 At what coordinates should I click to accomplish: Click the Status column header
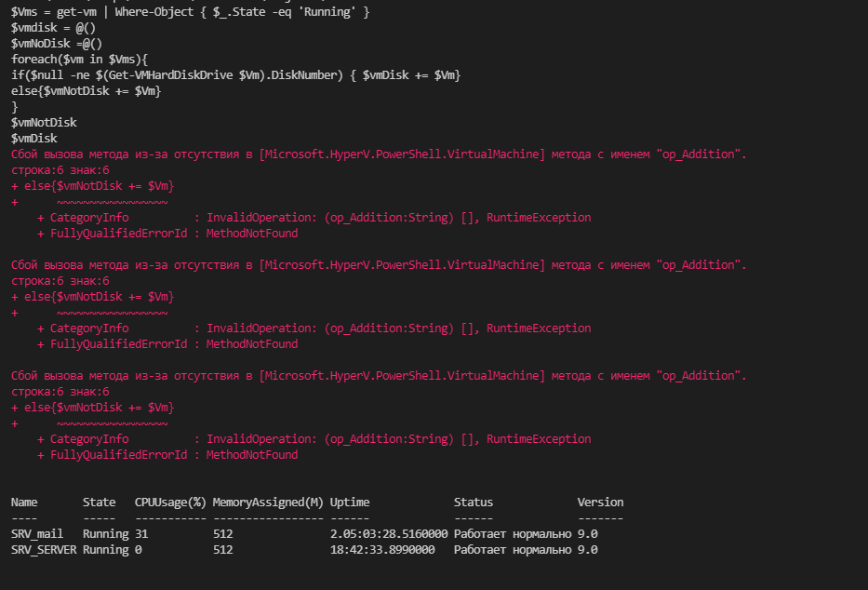(x=474, y=503)
